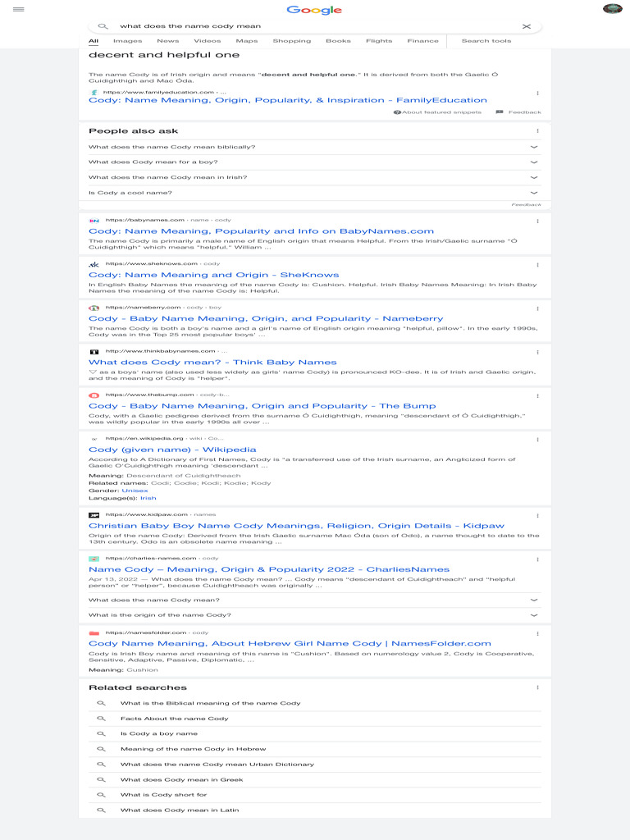The image size is (630, 840).
Task: Open the Think Baby Names result link
Action: click(x=212, y=362)
